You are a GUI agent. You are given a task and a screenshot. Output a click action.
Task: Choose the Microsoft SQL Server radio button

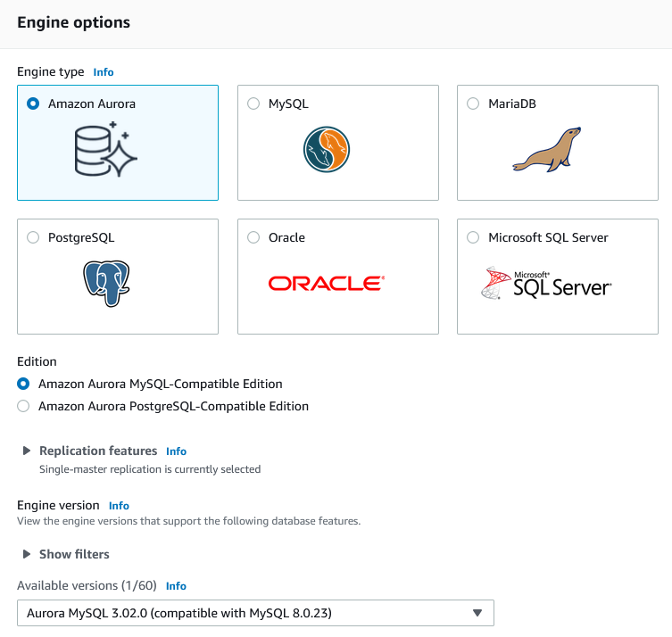[473, 237]
